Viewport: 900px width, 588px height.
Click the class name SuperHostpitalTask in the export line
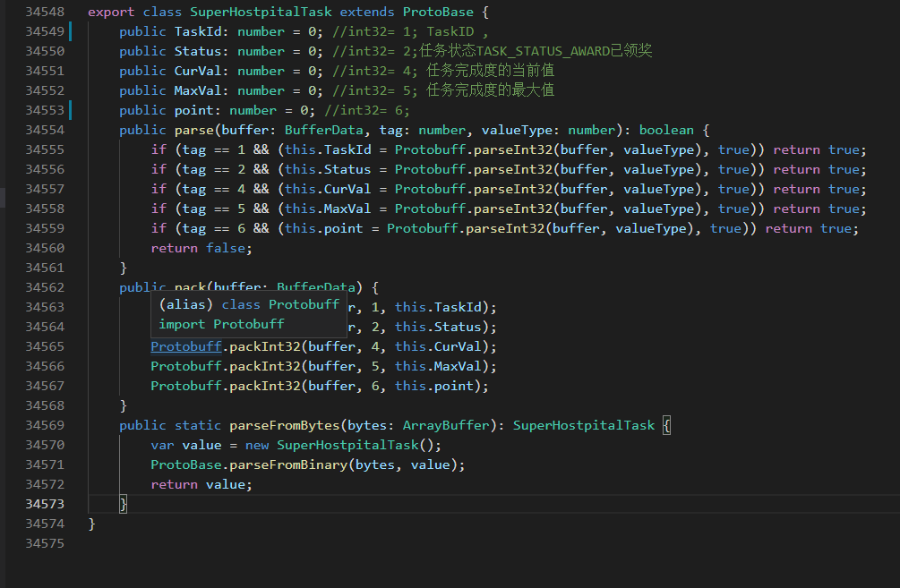click(261, 12)
